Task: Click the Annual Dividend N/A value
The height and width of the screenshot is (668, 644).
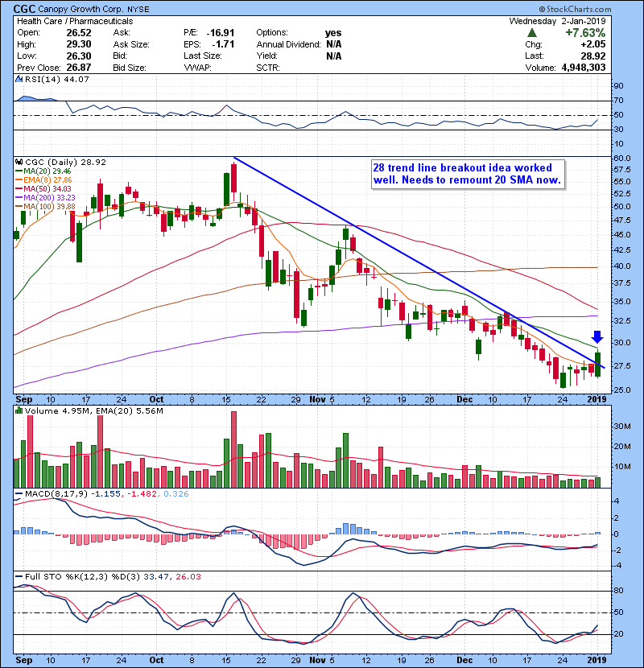Action: pos(334,44)
